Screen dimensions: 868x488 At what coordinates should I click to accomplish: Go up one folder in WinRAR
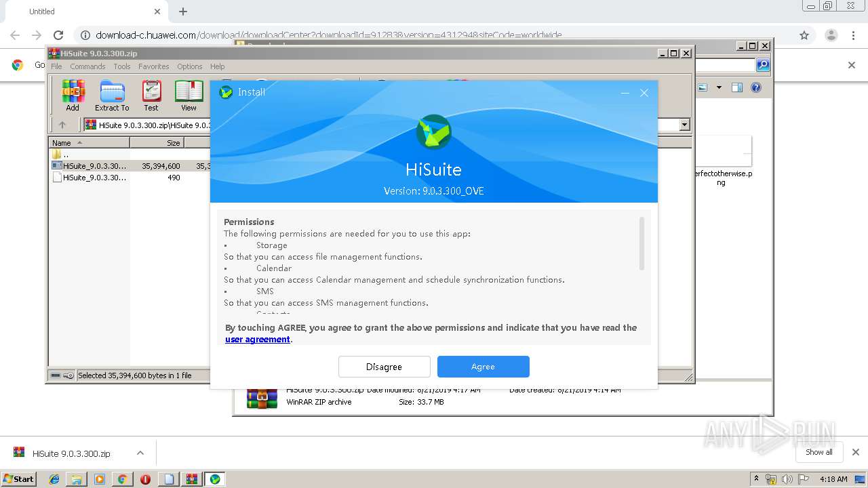[62, 125]
